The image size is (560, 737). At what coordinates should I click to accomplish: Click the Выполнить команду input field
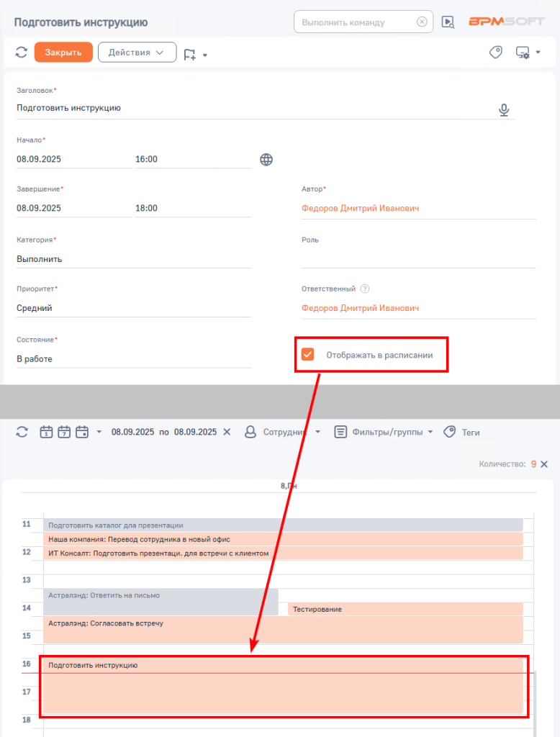(x=356, y=22)
